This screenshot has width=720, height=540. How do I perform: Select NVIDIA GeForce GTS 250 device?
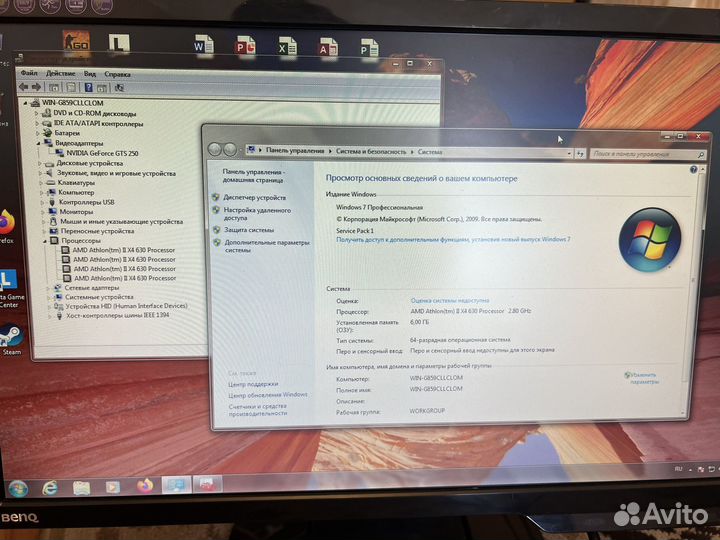click(x=102, y=153)
